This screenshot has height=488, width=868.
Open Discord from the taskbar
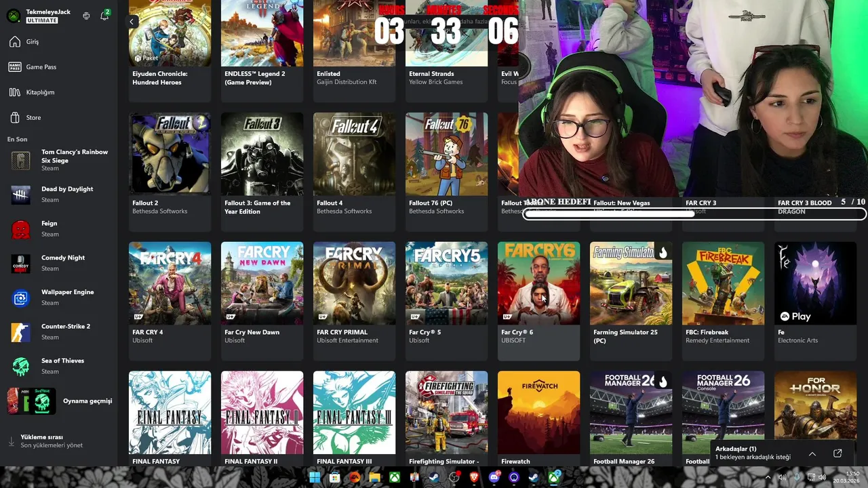(x=494, y=478)
